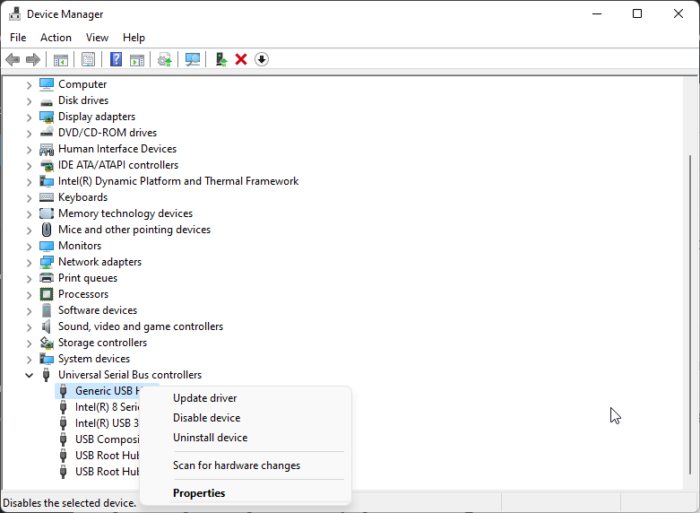This screenshot has height=513, width=700.
Task: Choose Update driver from context menu
Action: point(246,398)
